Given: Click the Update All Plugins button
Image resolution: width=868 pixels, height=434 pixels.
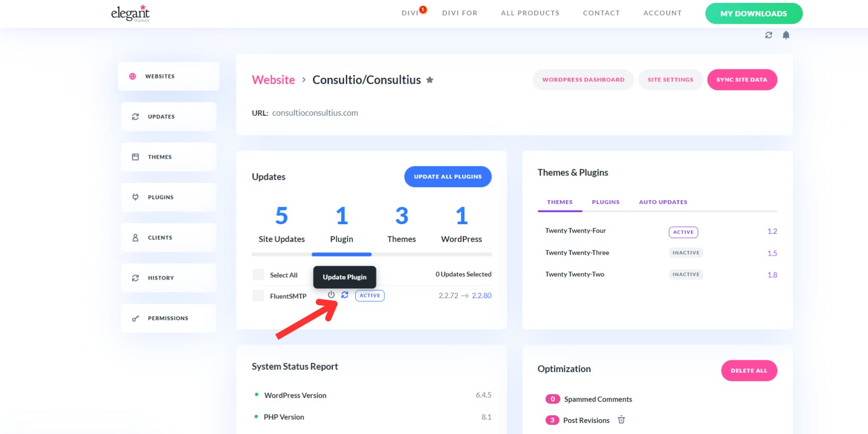Looking at the screenshot, I should (447, 176).
